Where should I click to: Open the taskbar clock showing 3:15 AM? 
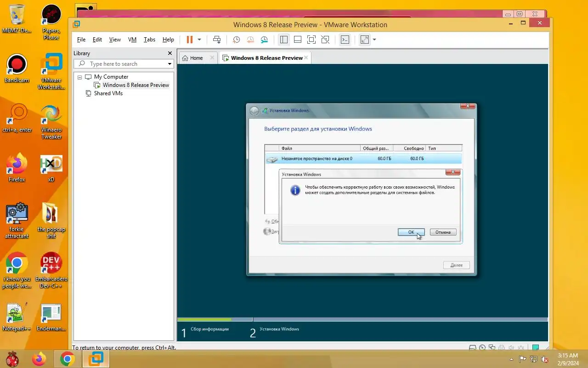click(x=568, y=359)
